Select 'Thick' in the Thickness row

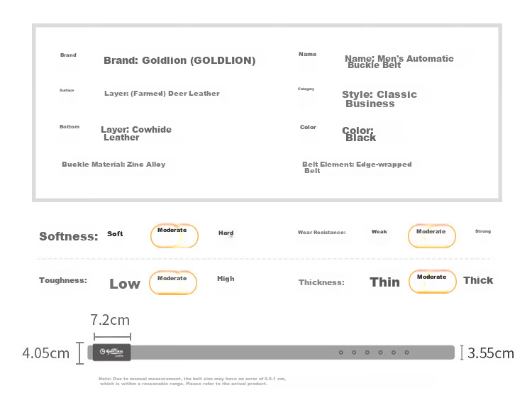pyautogui.click(x=478, y=280)
